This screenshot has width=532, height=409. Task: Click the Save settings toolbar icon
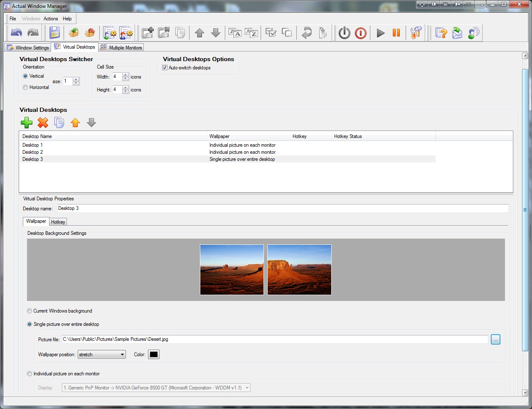(55, 33)
